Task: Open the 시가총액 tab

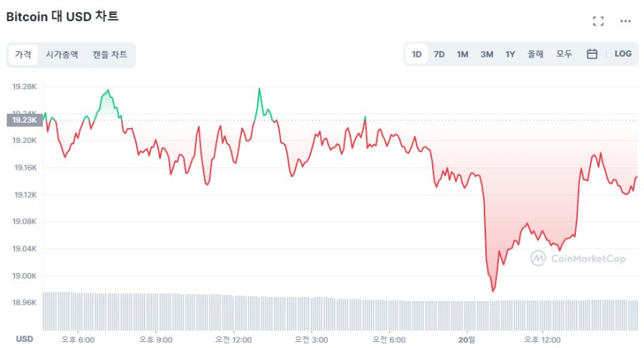Action: click(61, 55)
